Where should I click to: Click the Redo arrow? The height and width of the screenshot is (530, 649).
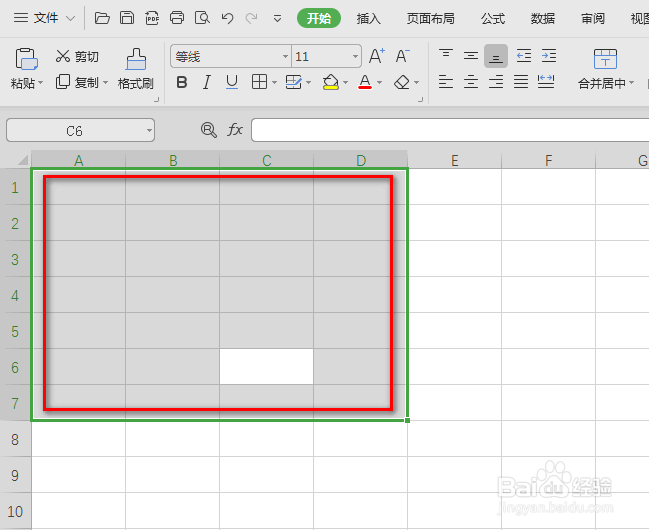click(x=252, y=18)
